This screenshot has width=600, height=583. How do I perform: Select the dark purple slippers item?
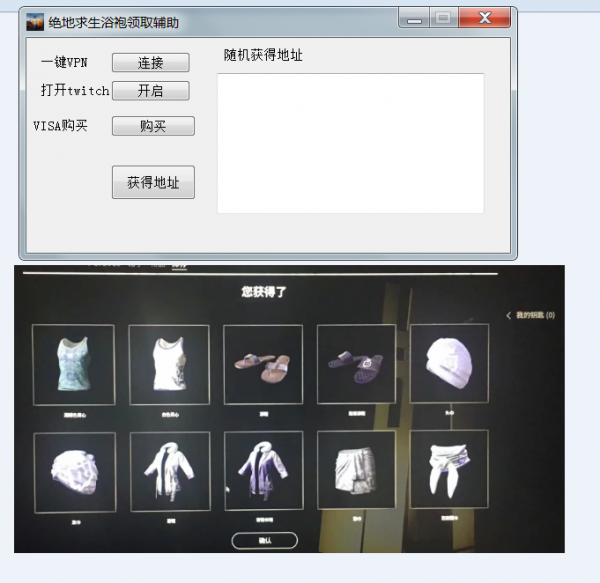[356, 364]
